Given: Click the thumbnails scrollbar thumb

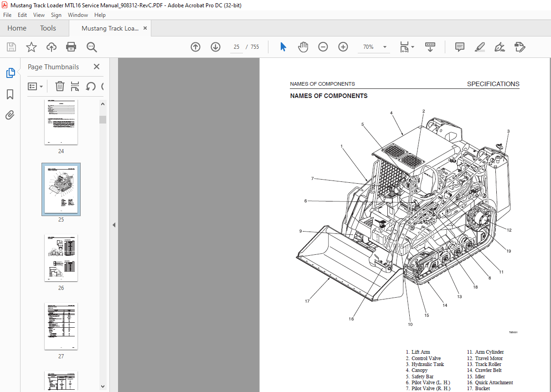Looking at the screenshot, I should (103, 119).
